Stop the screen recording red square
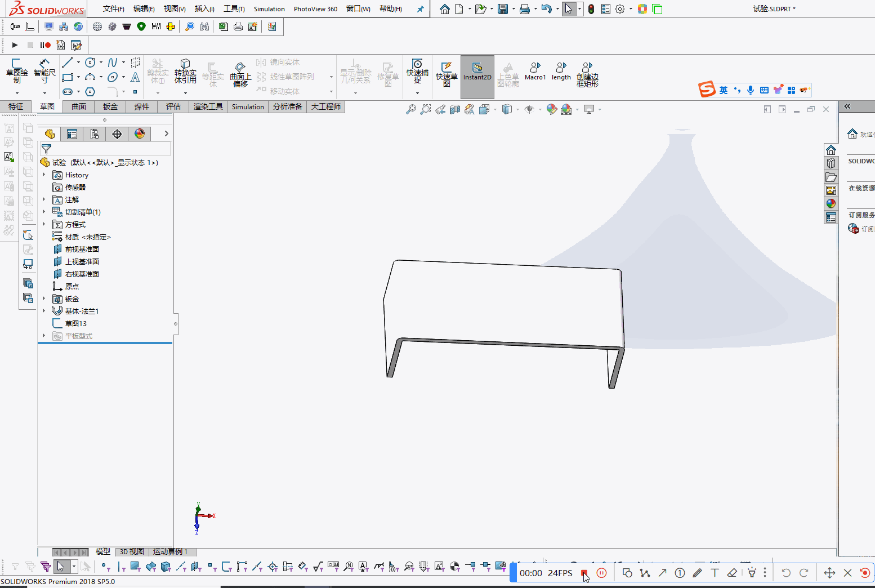The image size is (875, 588). click(x=584, y=573)
